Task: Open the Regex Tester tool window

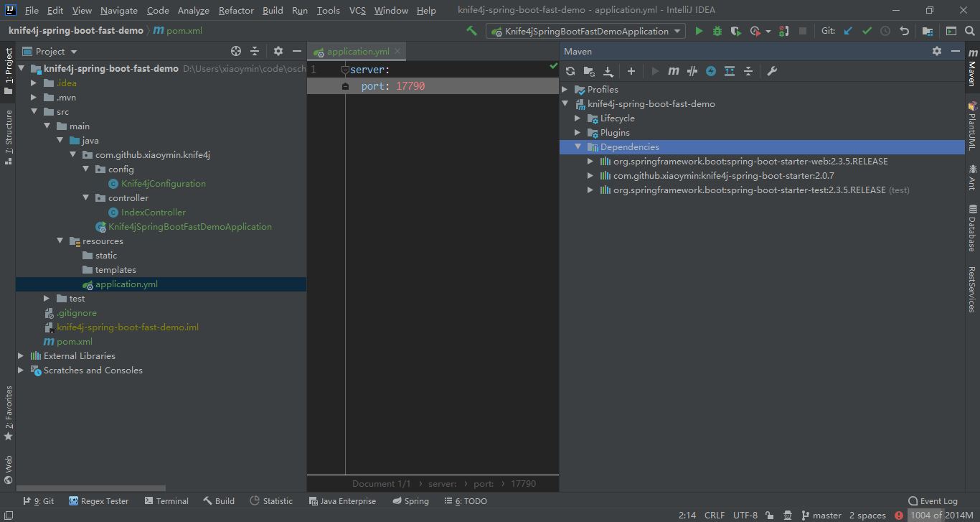Action: pyautogui.click(x=99, y=501)
